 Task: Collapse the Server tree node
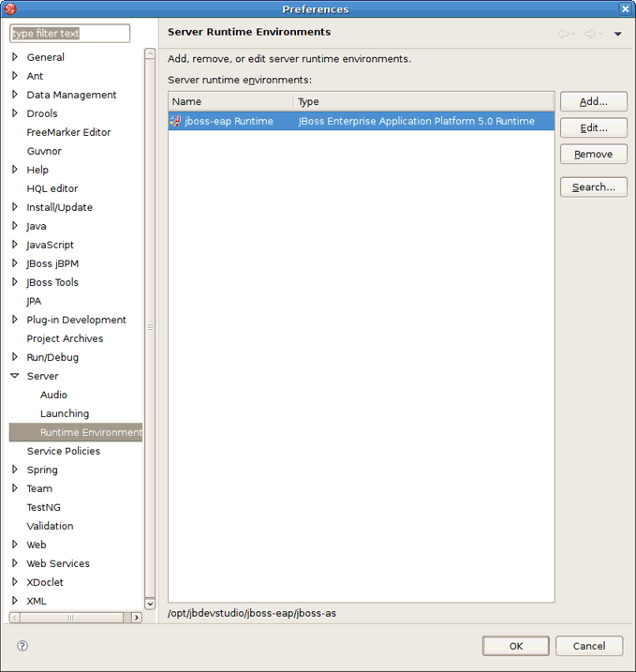[15, 376]
